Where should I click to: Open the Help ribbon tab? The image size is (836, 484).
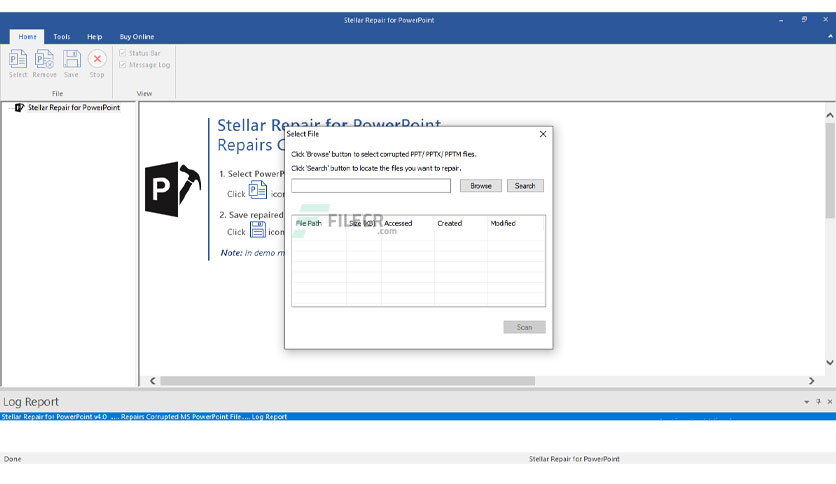[x=94, y=37]
